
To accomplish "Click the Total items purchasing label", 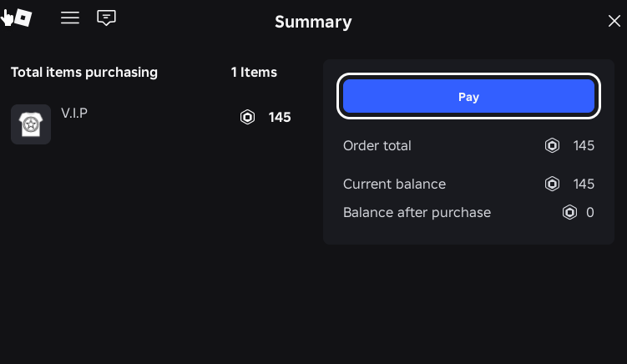I will (x=84, y=73).
